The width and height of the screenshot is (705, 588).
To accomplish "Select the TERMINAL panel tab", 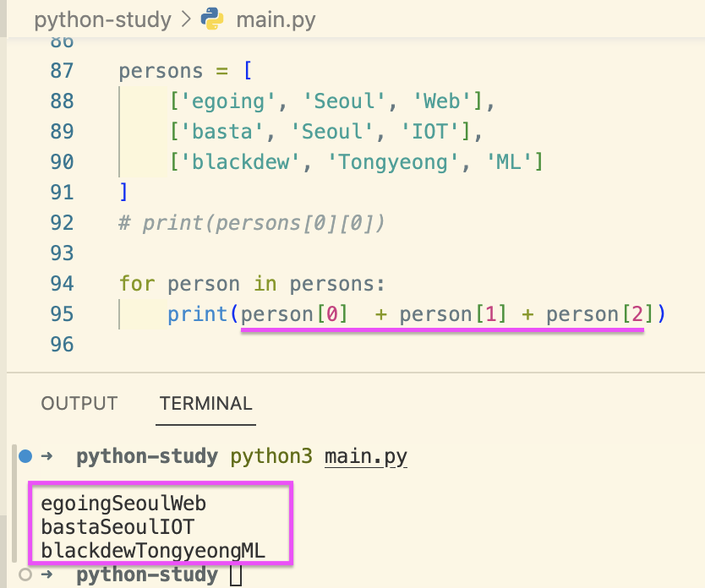I will 206,403.
